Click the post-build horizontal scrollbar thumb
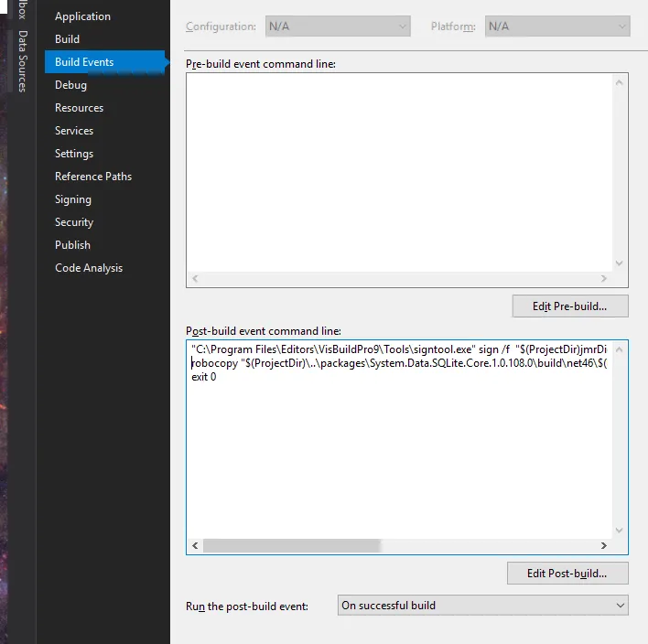648x644 pixels. click(291, 546)
